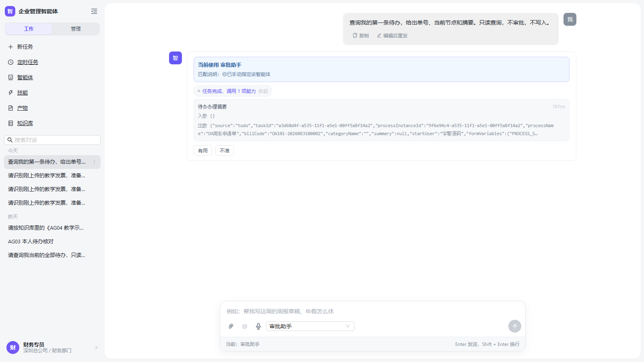644x362 pixels.
Task: Open the 知识库 menu entry
Action: click(25, 123)
